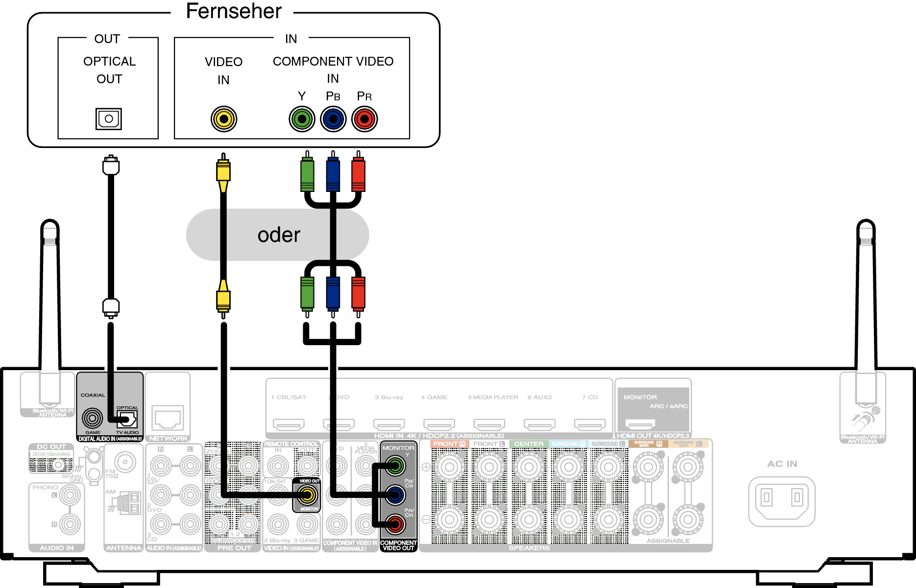Viewport: 916px width, 588px height.
Task: Click the 3 Blu-ray HDMI input port
Action: [389, 424]
